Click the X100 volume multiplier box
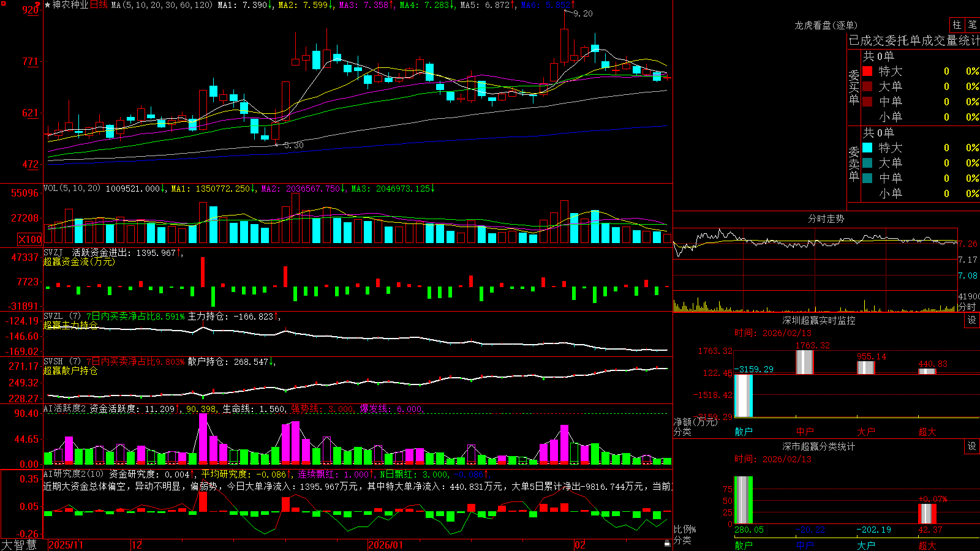Screen dimensions: 980x551 pos(30,239)
